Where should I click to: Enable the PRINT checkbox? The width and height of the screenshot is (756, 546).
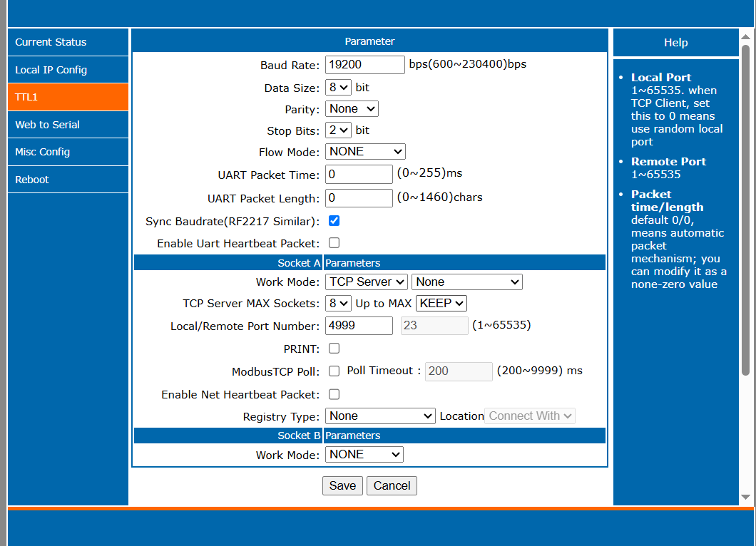click(x=334, y=349)
